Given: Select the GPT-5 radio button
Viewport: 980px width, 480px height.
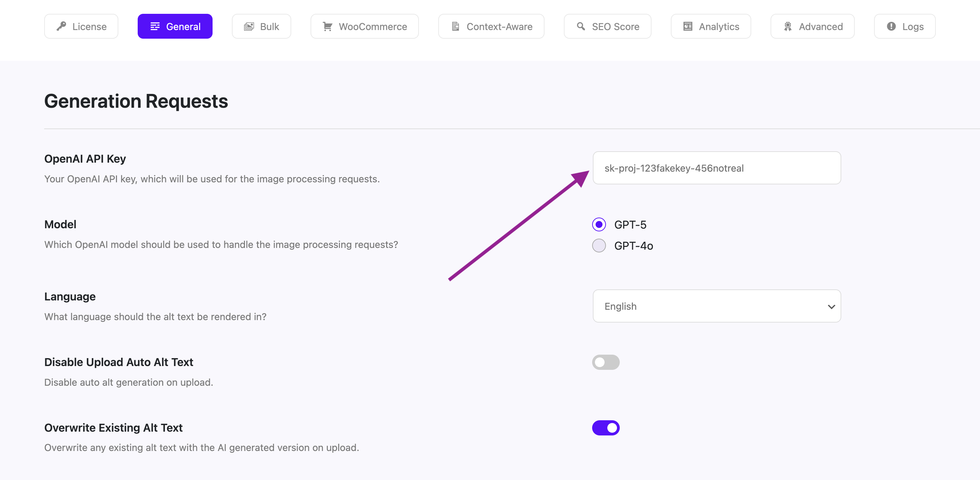Looking at the screenshot, I should coord(599,224).
